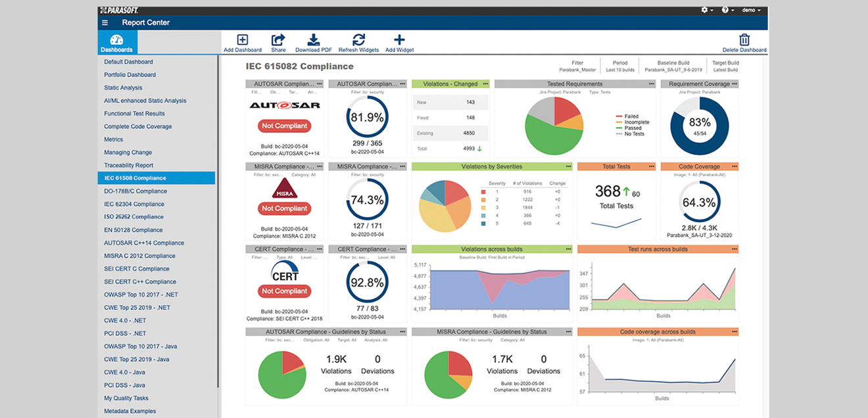Click the Dashboards gauge icon

(116, 40)
